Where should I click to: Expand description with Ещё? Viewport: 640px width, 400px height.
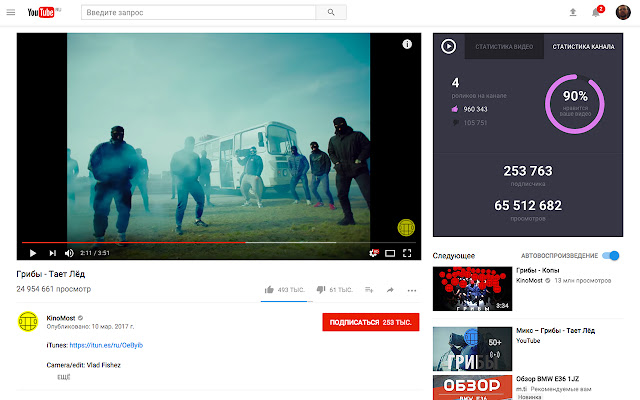tap(64, 377)
